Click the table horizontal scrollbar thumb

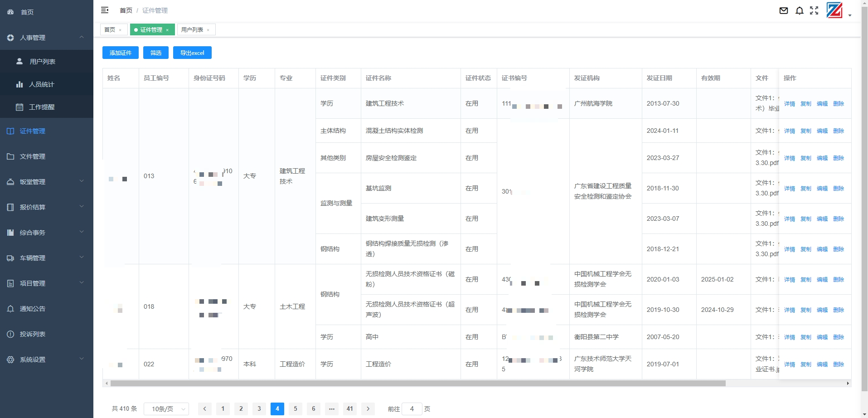click(418, 383)
